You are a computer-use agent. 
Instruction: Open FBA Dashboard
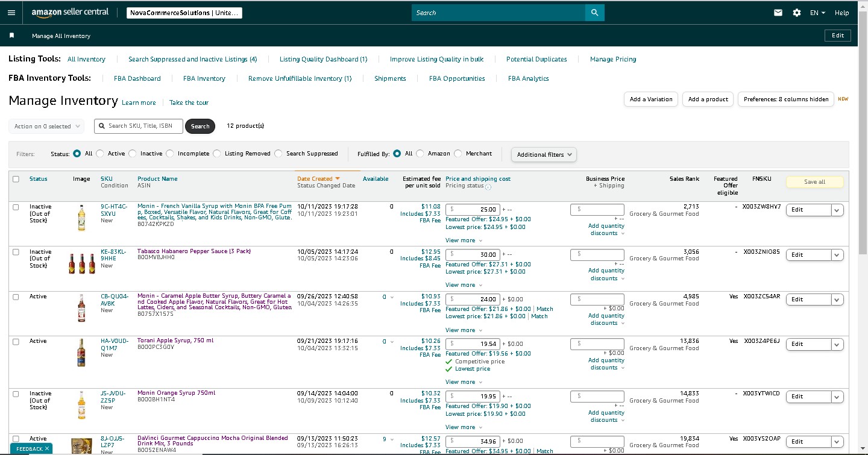(137, 78)
